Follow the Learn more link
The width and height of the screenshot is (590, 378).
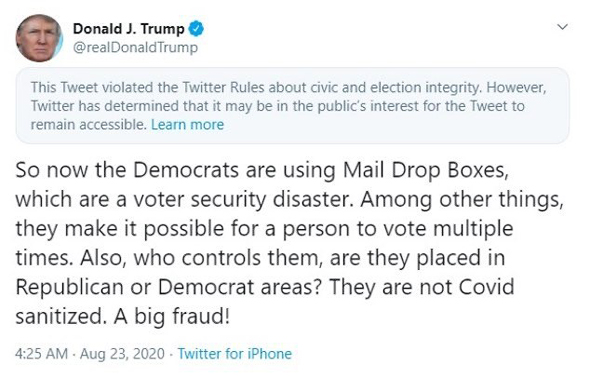(x=187, y=124)
